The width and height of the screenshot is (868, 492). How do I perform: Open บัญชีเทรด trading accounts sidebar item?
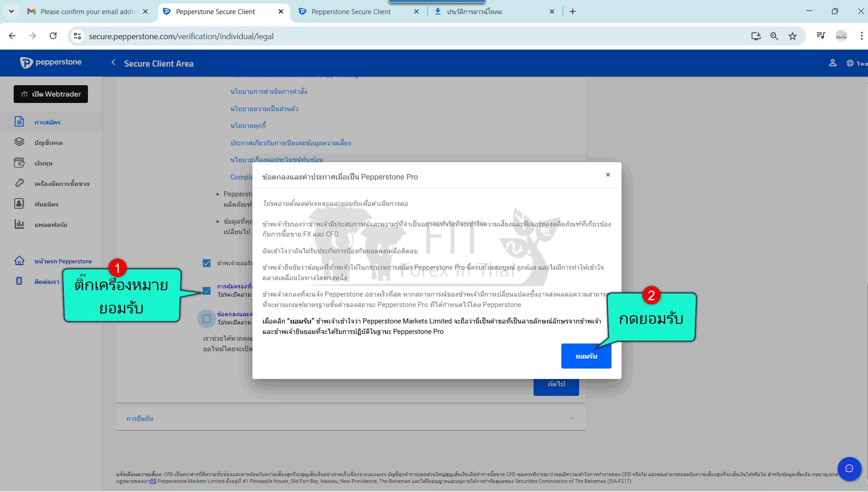tap(48, 143)
